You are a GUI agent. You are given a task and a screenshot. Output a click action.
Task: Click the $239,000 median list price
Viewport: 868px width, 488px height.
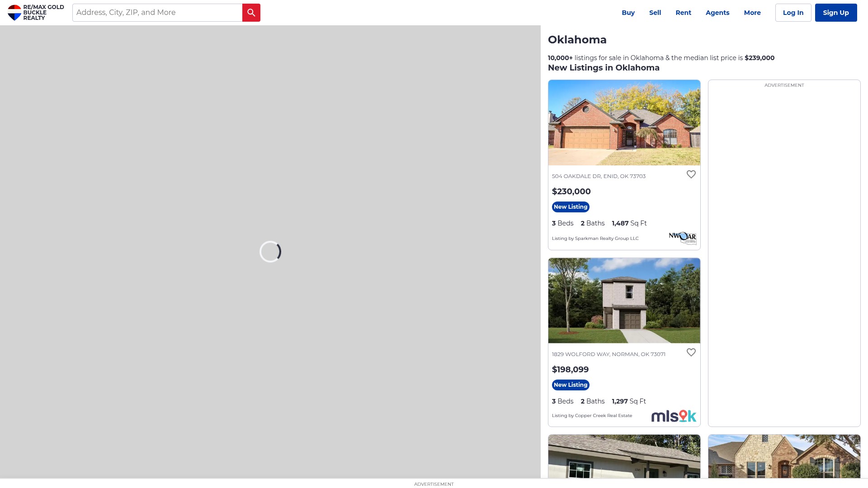click(759, 58)
